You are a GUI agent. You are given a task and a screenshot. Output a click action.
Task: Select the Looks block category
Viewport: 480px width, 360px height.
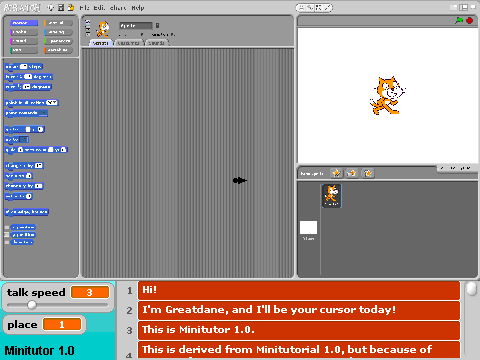(24, 32)
